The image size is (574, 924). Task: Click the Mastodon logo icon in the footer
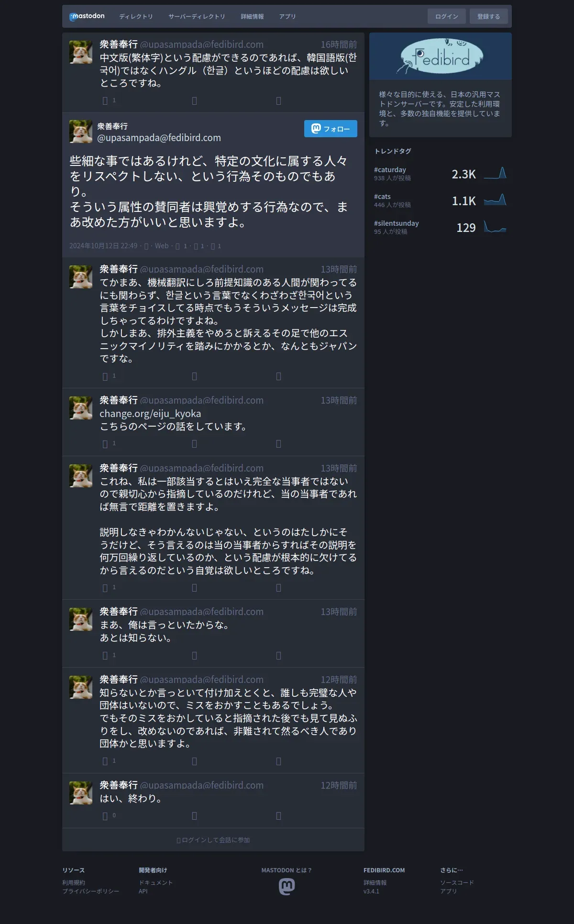tap(287, 887)
